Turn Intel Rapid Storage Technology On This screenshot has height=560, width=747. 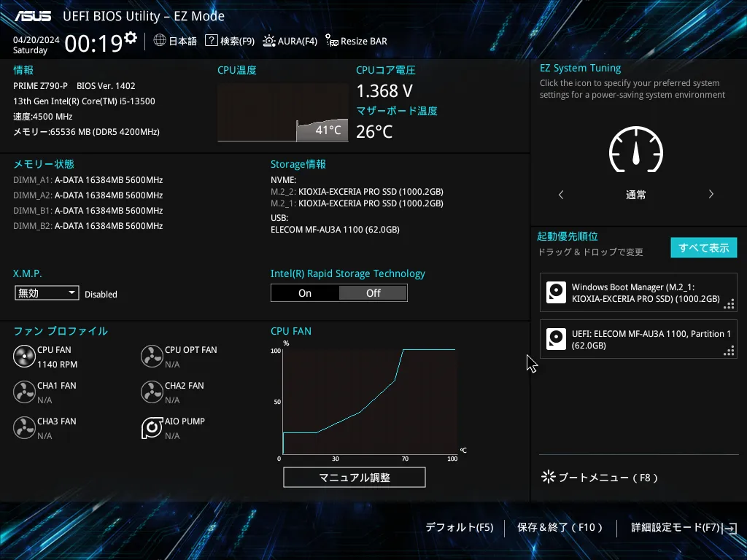pyautogui.click(x=305, y=293)
